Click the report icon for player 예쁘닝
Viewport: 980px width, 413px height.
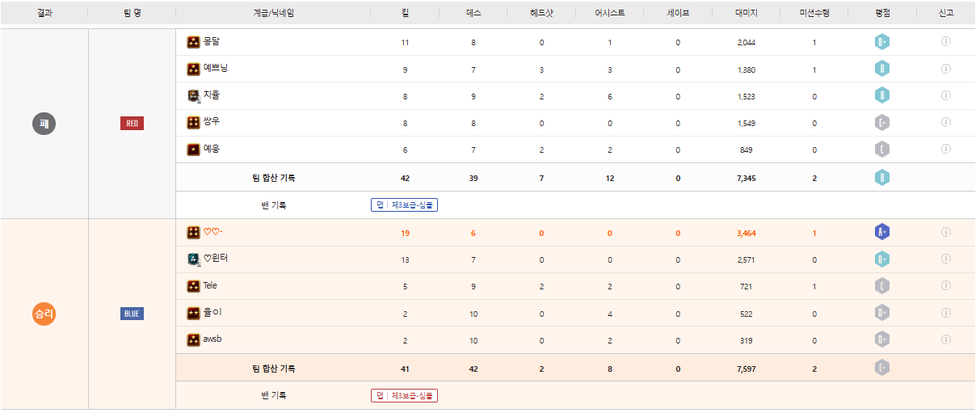point(945,69)
